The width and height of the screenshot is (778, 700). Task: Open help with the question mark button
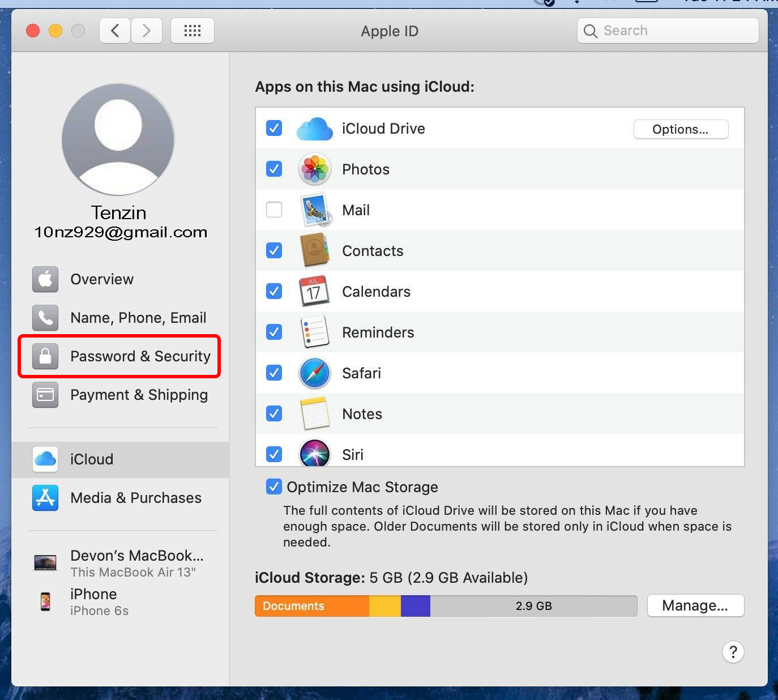tap(733, 652)
